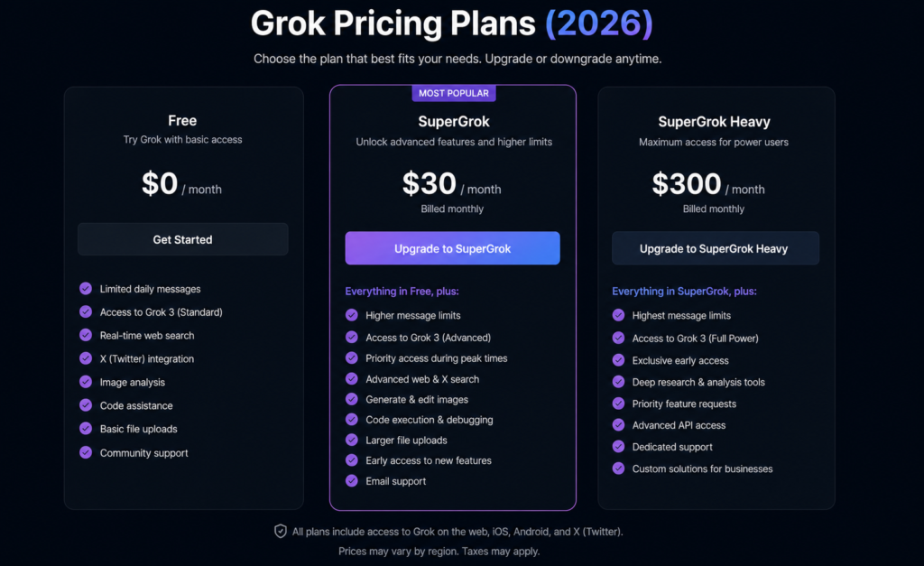Viewport: 924px width, 566px height.
Task: Click the Everything in SuperGrok, plus text
Action: (684, 292)
